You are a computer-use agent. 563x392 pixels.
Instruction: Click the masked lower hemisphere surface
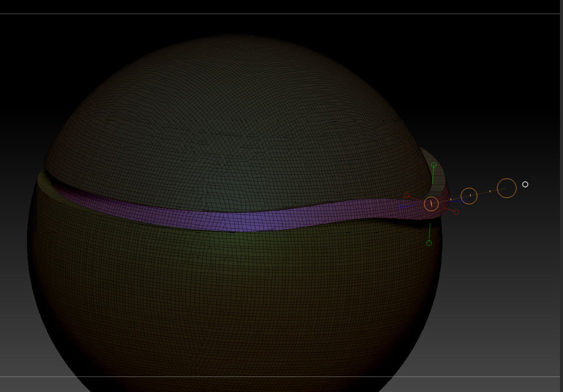[x=225, y=300]
